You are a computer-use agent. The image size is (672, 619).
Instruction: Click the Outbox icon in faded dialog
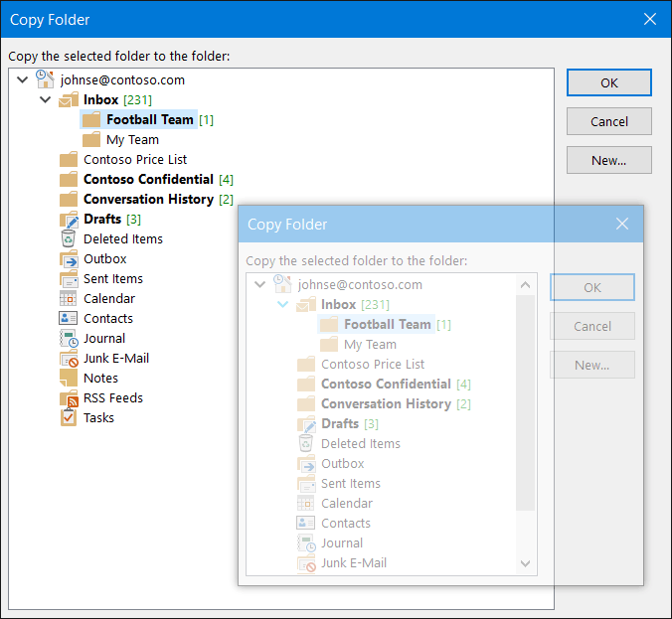[x=307, y=464]
